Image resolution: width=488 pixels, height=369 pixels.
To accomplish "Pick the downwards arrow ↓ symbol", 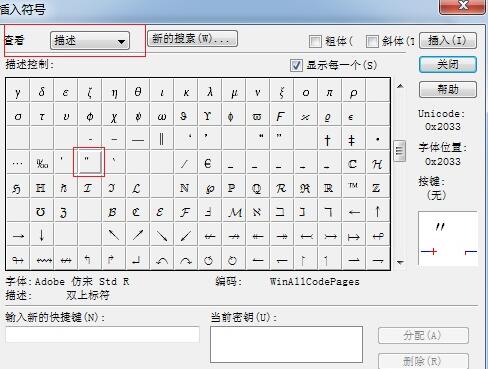I will pos(42,235).
